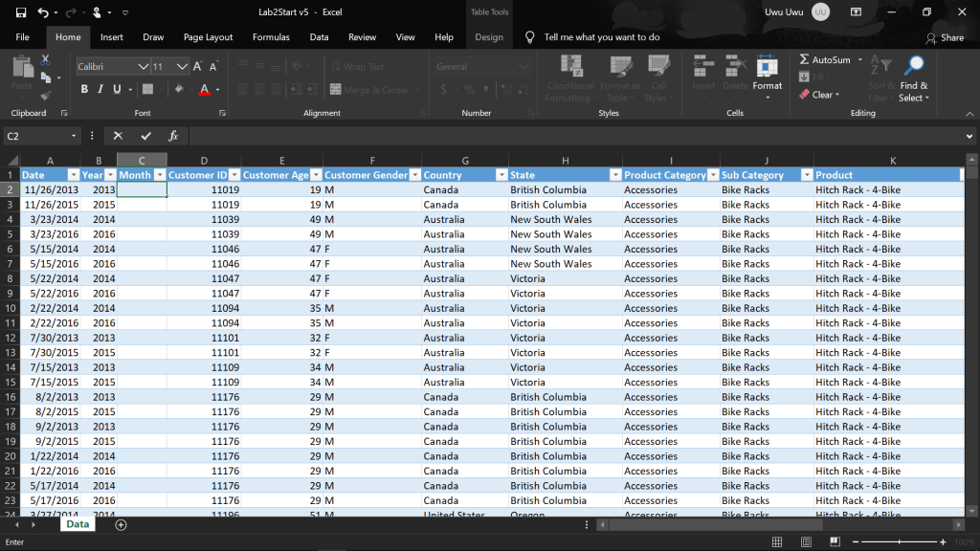Expand the Calibri font name dropdown
This screenshot has height=551, width=980.
point(143,67)
